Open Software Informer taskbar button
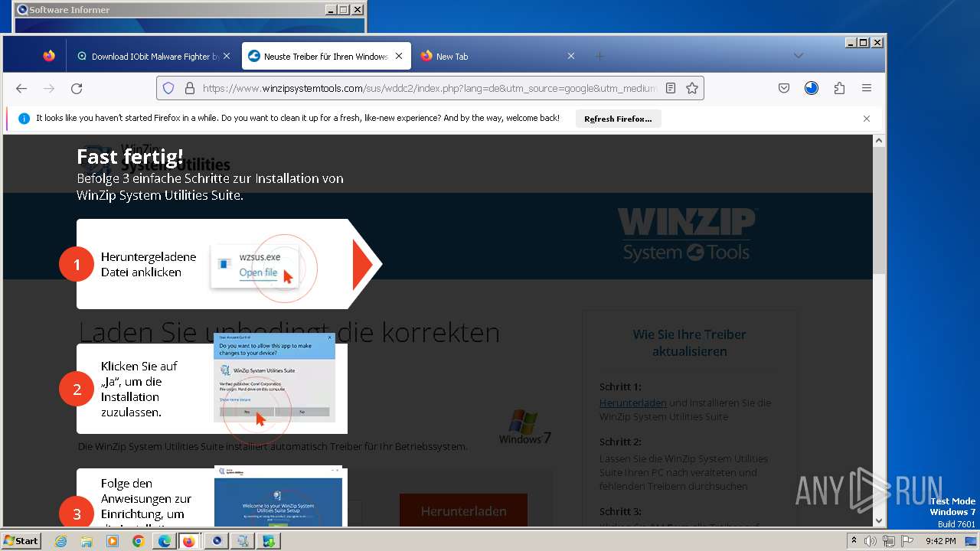 [x=217, y=541]
